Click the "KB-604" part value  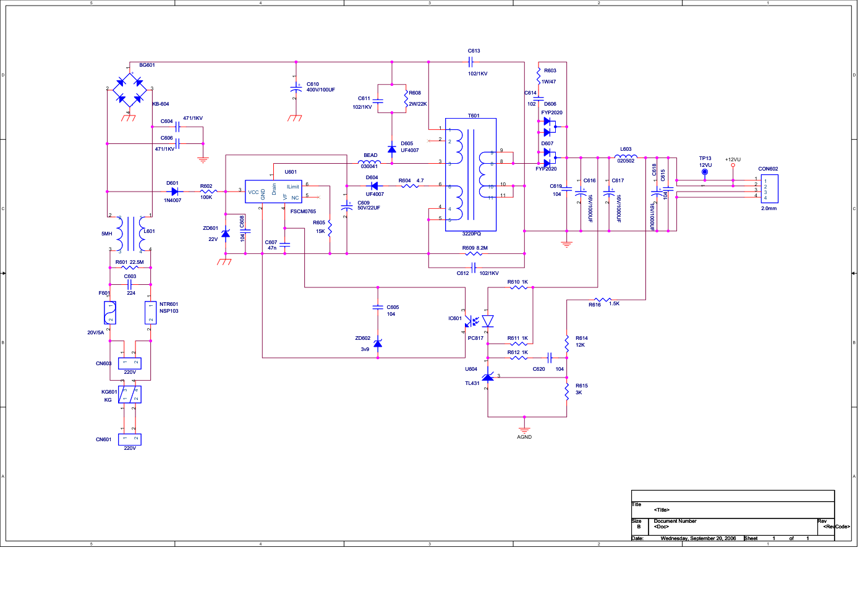pos(161,104)
